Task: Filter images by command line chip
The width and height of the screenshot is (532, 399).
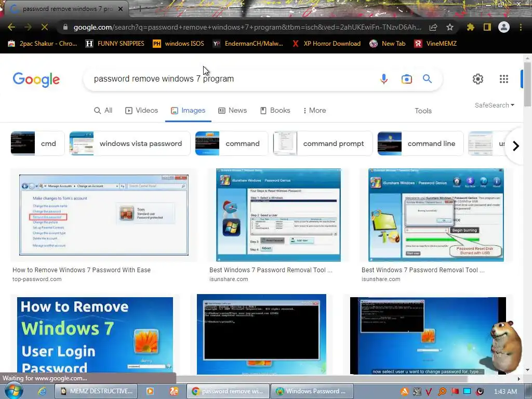Action: click(x=420, y=143)
